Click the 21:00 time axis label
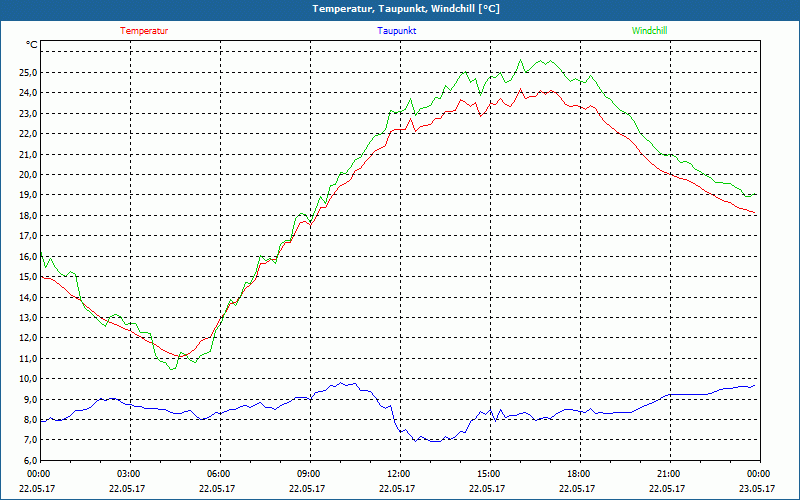The width and height of the screenshot is (800, 500). [x=667, y=474]
